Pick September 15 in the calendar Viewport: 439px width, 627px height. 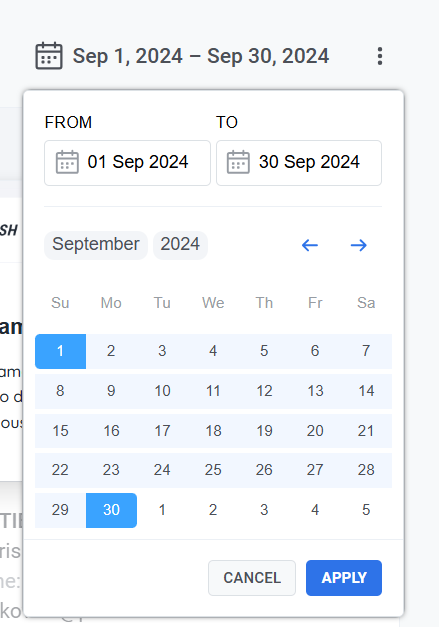click(x=60, y=431)
